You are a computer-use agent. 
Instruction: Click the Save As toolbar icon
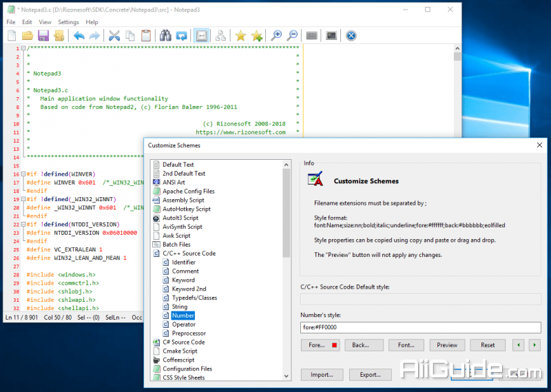click(59, 36)
